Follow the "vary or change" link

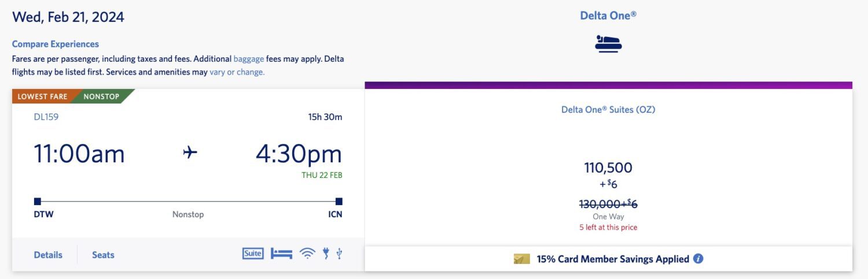237,72
